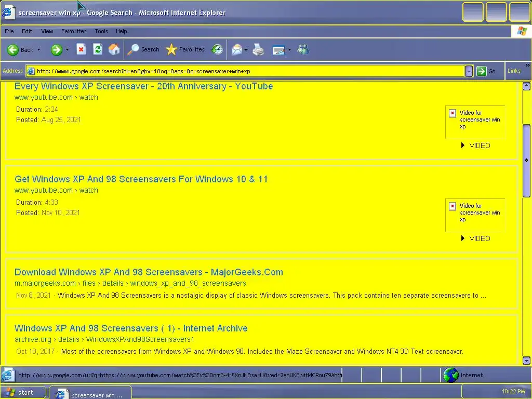Select the screensaver win taskbar button
The height and width of the screenshot is (399, 532).
tap(90, 393)
